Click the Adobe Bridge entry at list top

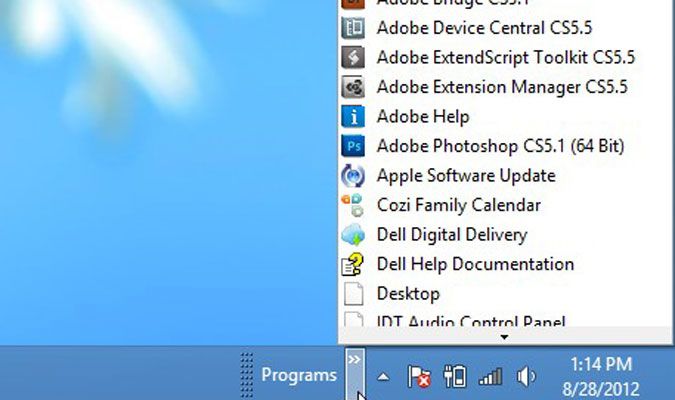point(452,3)
